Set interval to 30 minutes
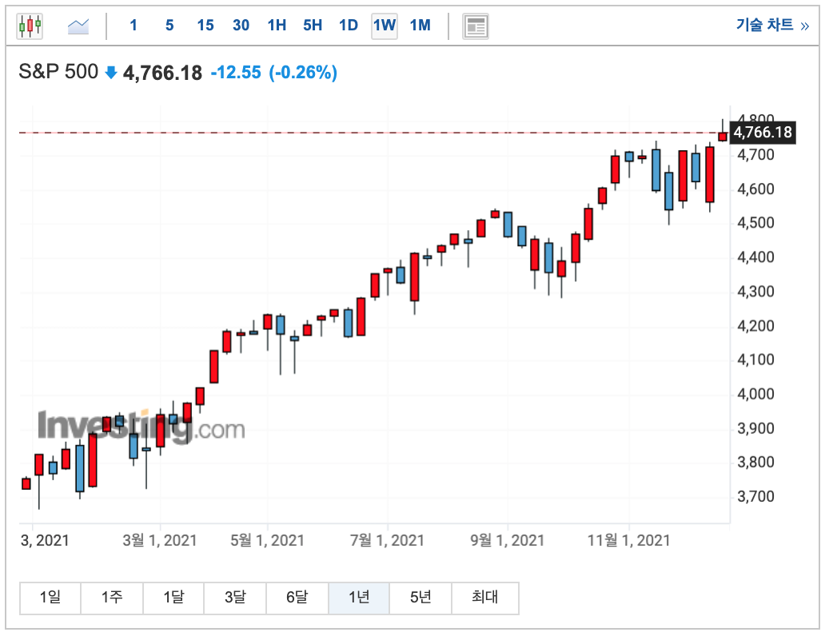 click(241, 26)
